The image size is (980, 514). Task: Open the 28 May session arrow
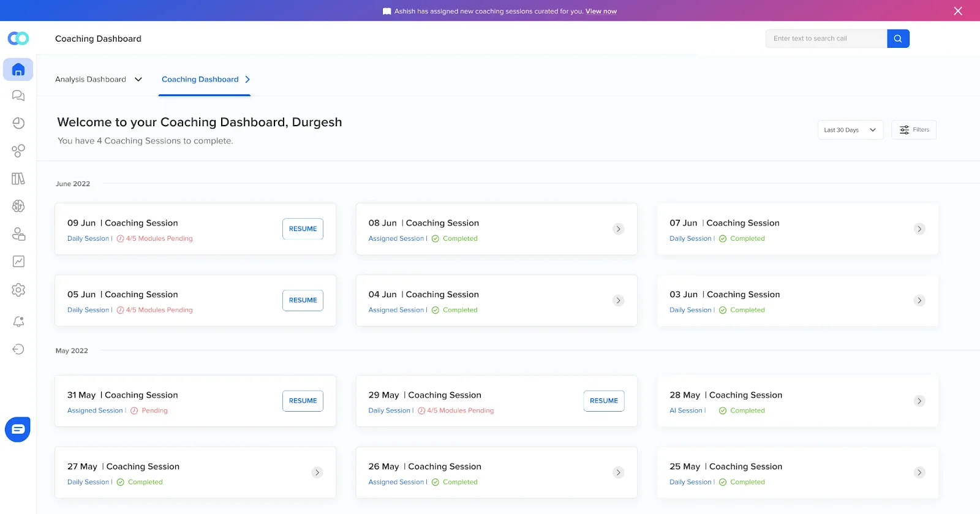[x=919, y=401]
